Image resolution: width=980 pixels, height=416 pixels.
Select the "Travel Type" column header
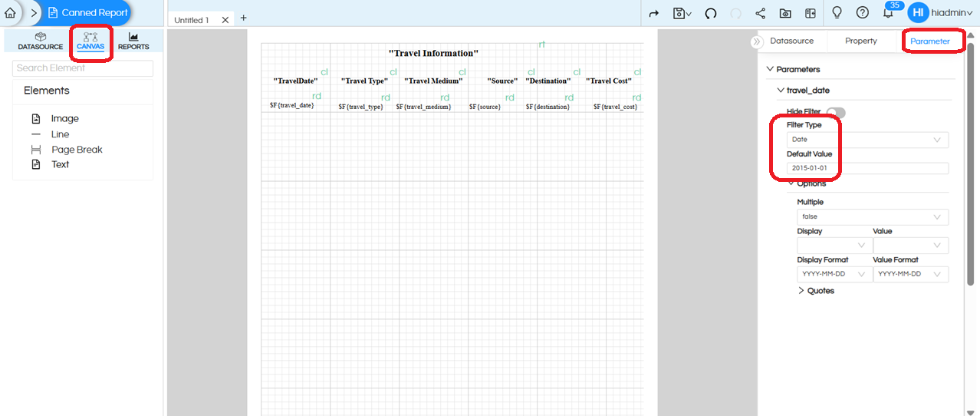tap(364, 81)
